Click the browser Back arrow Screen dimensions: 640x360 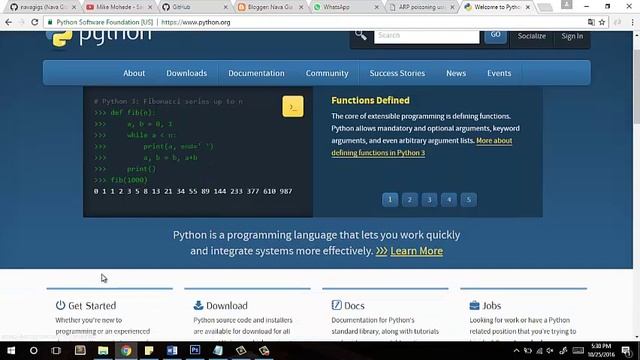tap(9, 22)
